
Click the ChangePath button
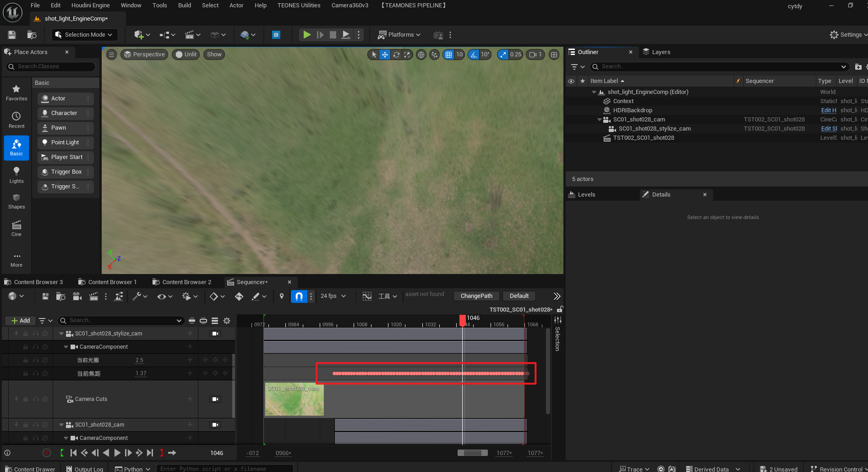pos(476,296)
